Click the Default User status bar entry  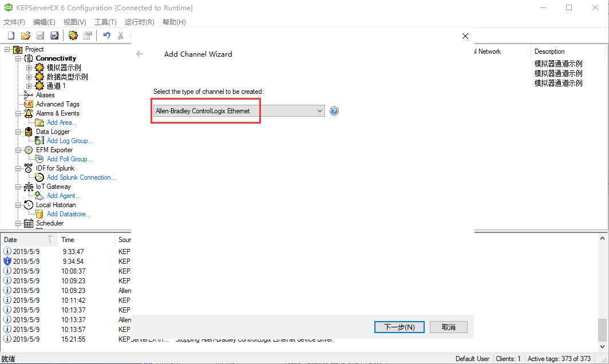(x=472, y=359)
